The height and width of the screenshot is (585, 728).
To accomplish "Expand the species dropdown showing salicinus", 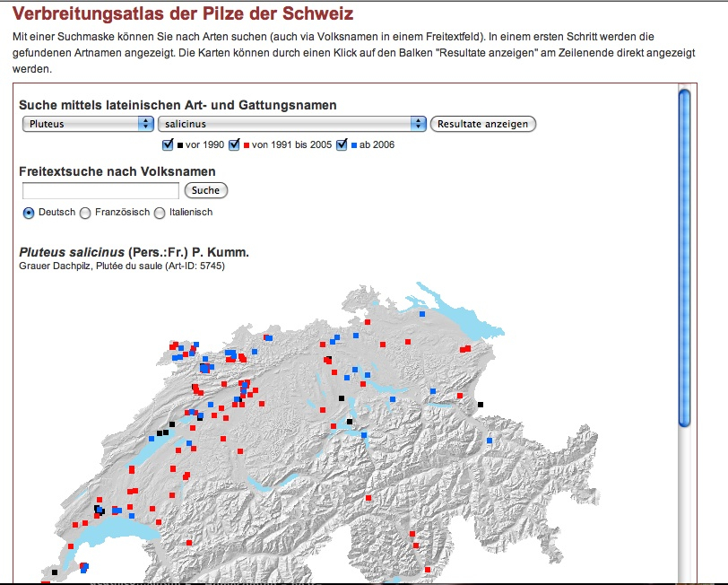I will [x=291, y=124].
